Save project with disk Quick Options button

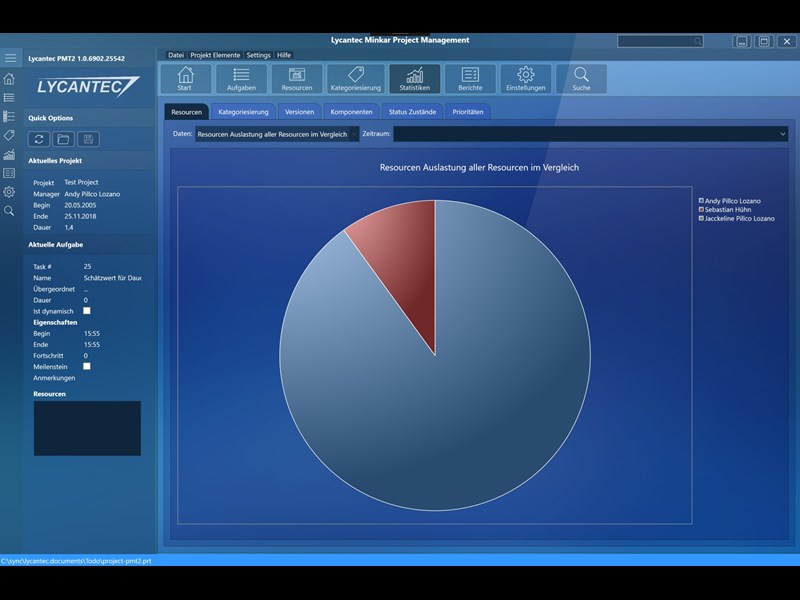point(88,139)
